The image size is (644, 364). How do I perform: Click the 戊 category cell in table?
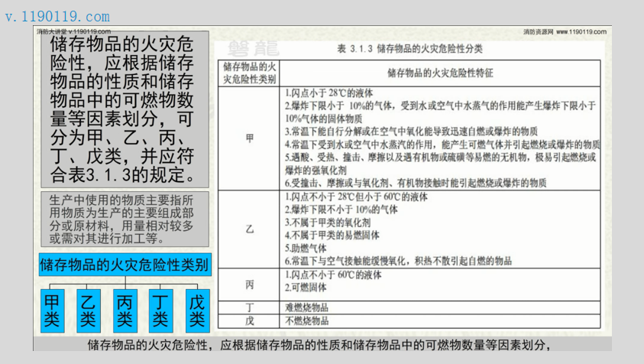pyautogui.click(x=249, y=321)
